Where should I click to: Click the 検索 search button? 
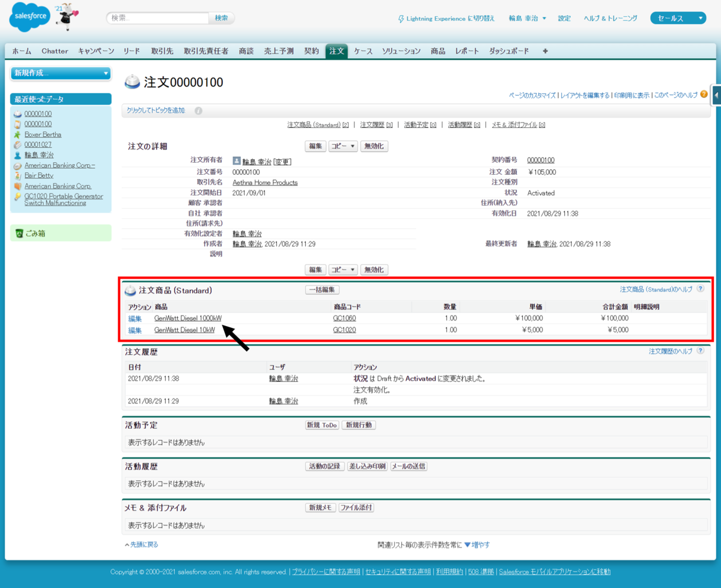[x=222, y=18]
